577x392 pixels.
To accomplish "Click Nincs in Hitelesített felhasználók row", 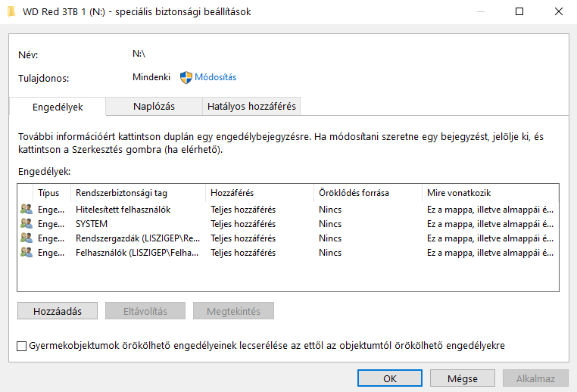I will tap(330, 209).
